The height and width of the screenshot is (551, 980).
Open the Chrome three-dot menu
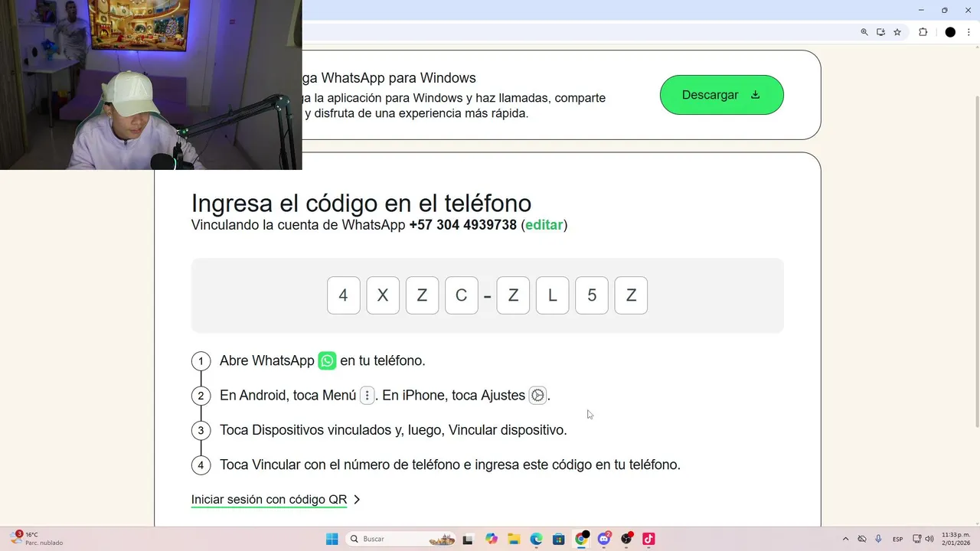click(x=969, y=32)
